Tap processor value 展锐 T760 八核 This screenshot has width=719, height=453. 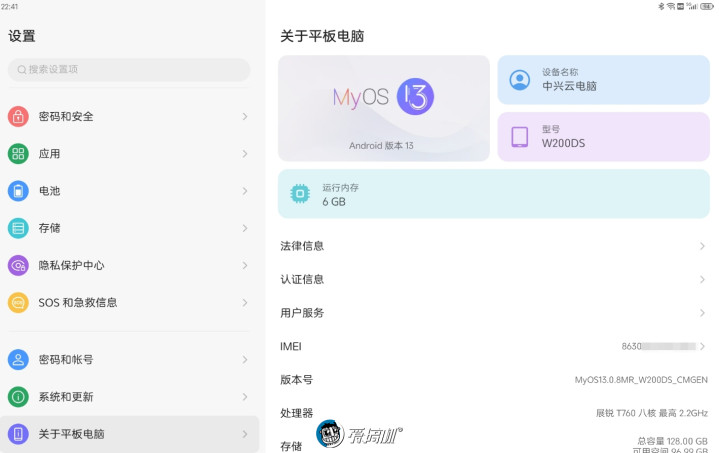point(652,413)
